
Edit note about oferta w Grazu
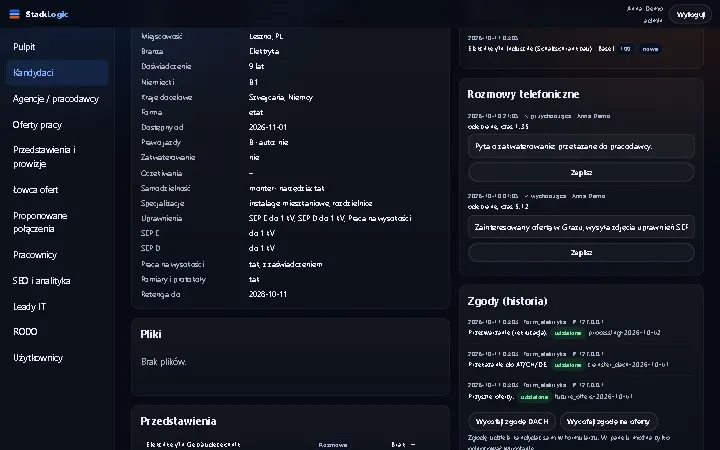click(581, 227)
